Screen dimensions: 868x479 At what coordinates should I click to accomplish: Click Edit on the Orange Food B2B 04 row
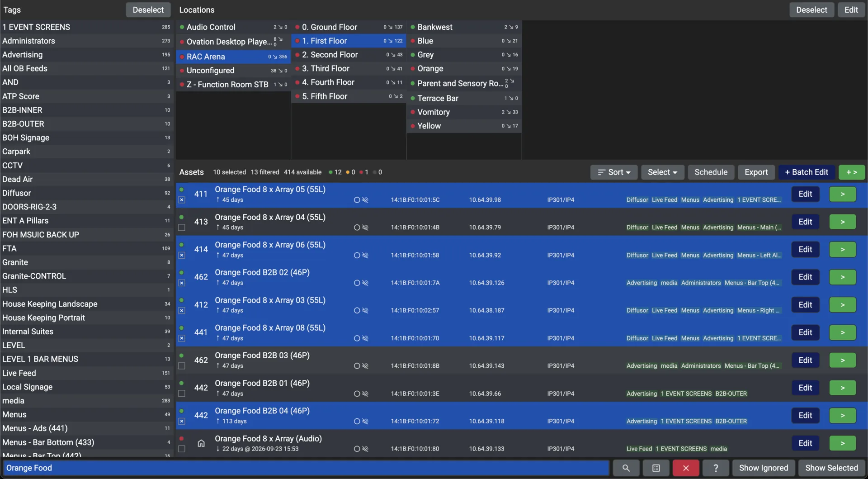(805, 416)
